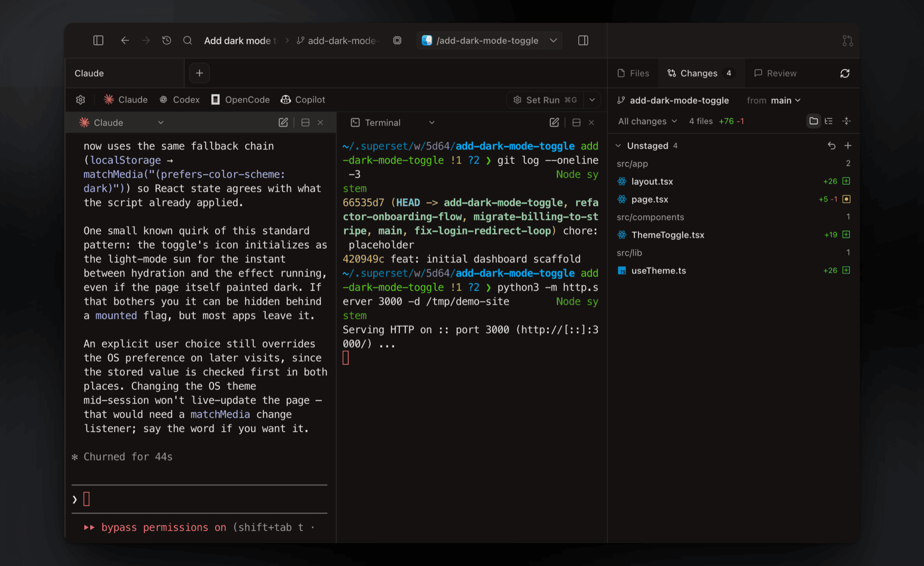
Task: Switch to folder grouped view
Action: (x=814, y=121)
